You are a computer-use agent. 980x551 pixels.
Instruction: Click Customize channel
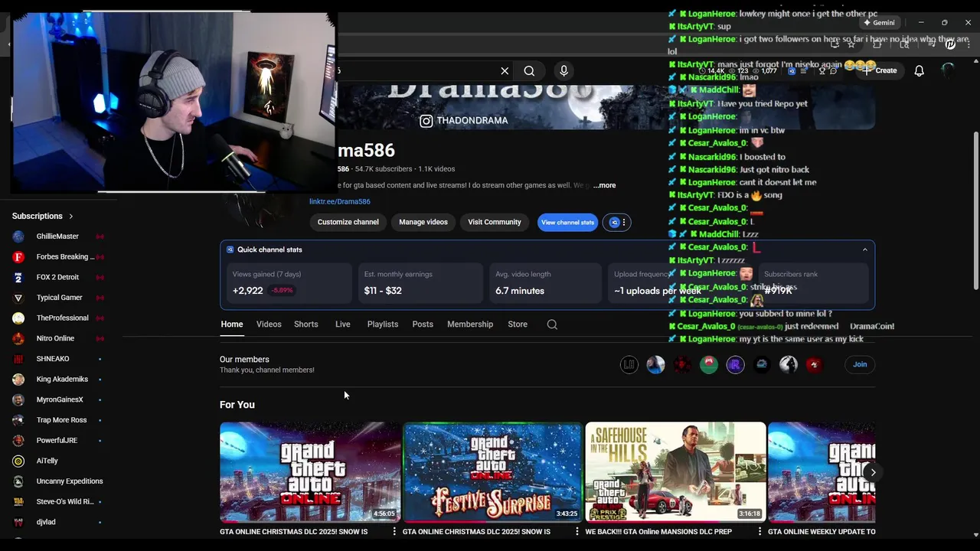coord(348,222)
